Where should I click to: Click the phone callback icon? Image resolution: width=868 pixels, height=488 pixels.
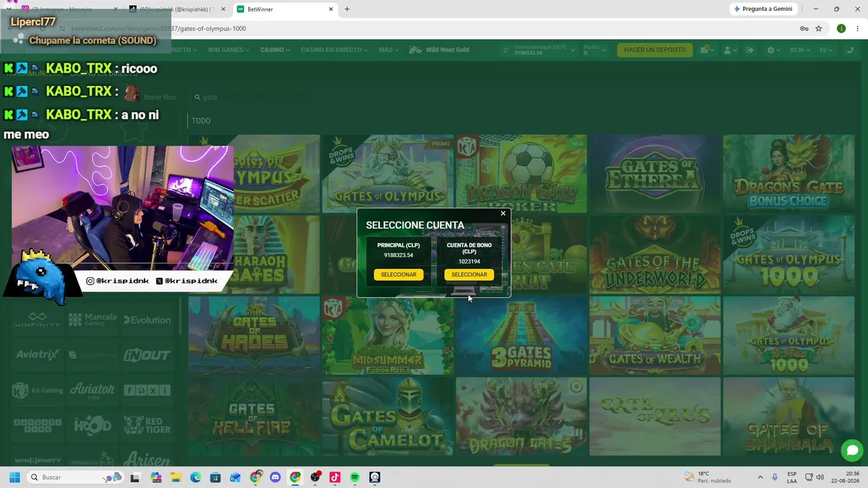pyautogui.click(x=850, y=50)
